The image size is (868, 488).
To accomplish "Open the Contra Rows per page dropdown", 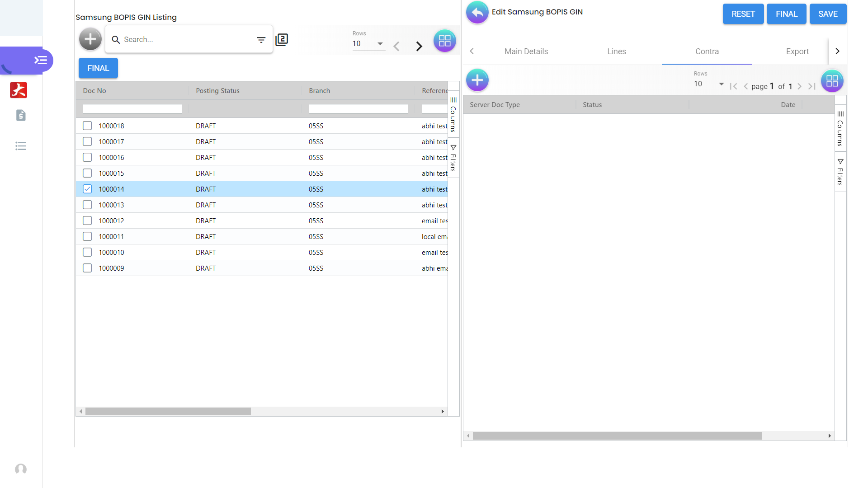I will (709, 84).
